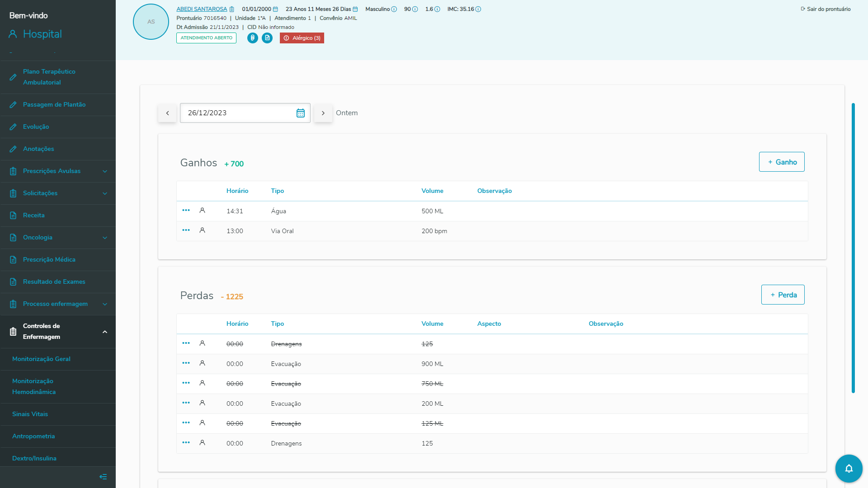The width and height of the screenshot is (868, 488).
Task: Click info icon next to Masculino
Action: point(394,9)
